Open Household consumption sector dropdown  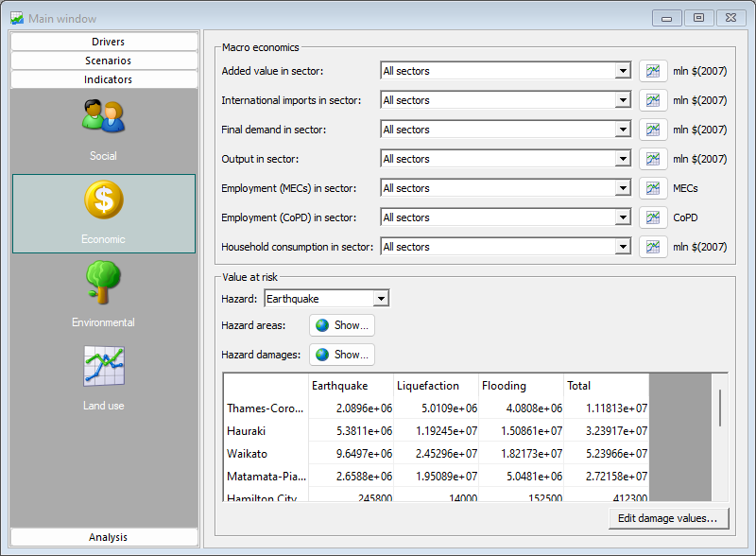point(623,247)
